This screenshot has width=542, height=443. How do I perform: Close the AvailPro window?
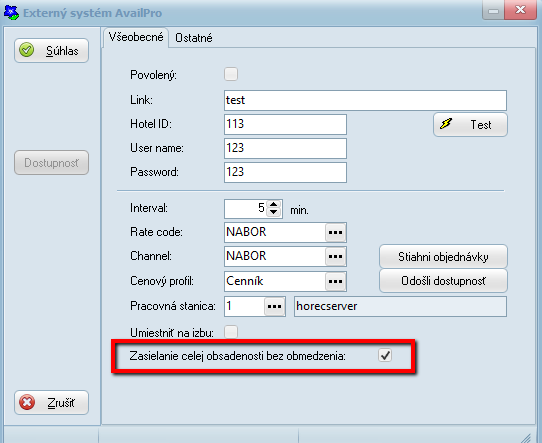[520, 10]
